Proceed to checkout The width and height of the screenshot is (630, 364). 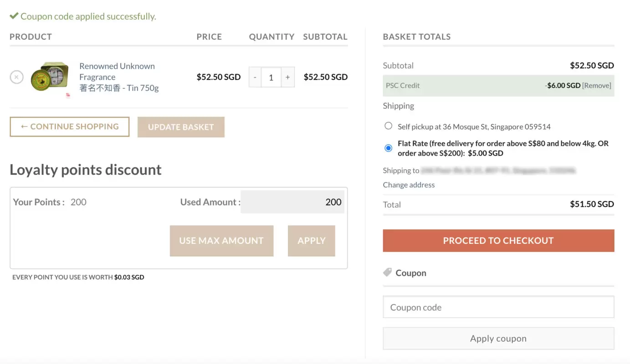(x=498, y=241)
